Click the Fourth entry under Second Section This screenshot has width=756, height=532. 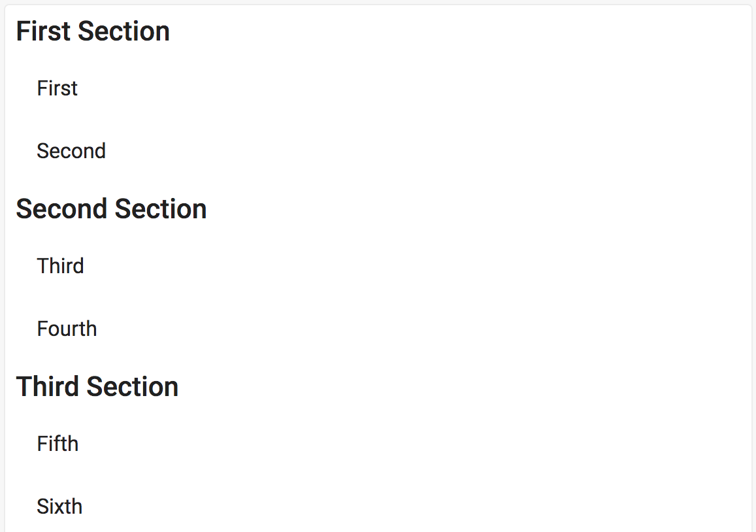tap(67, 329)
